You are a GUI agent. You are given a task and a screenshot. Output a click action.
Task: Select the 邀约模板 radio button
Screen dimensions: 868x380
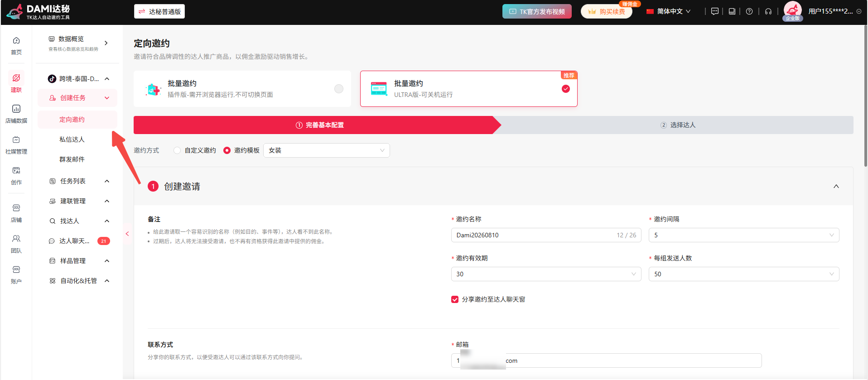click(x=227, y=150)
